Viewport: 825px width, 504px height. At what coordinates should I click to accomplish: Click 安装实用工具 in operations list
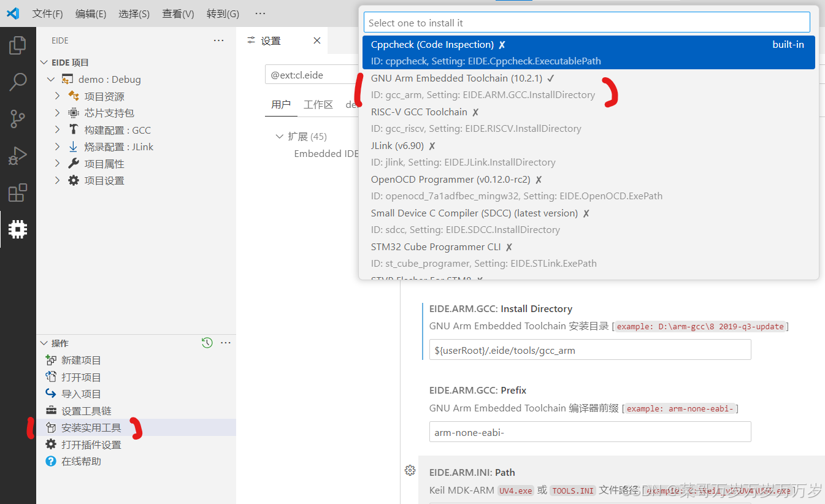[136, 427]
